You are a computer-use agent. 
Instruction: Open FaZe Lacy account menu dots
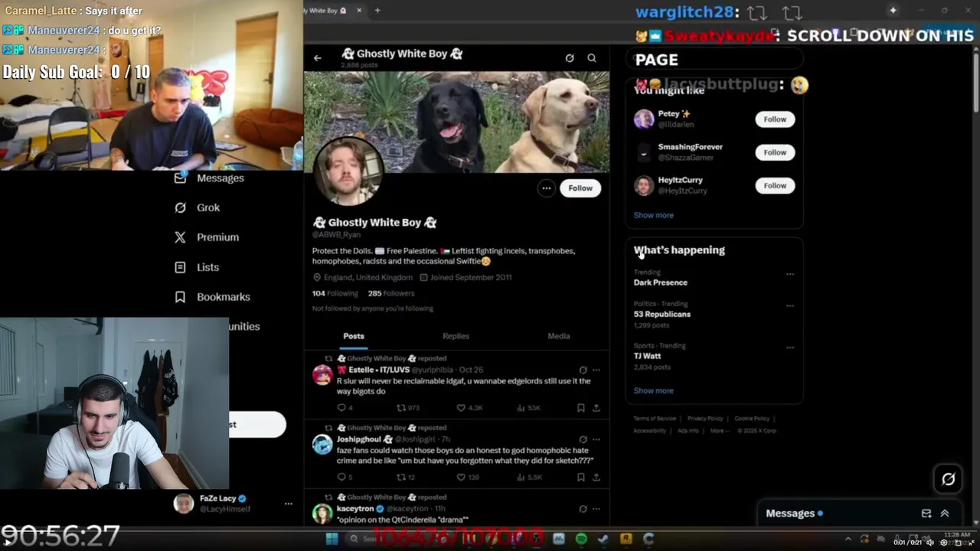click(289, 504)
